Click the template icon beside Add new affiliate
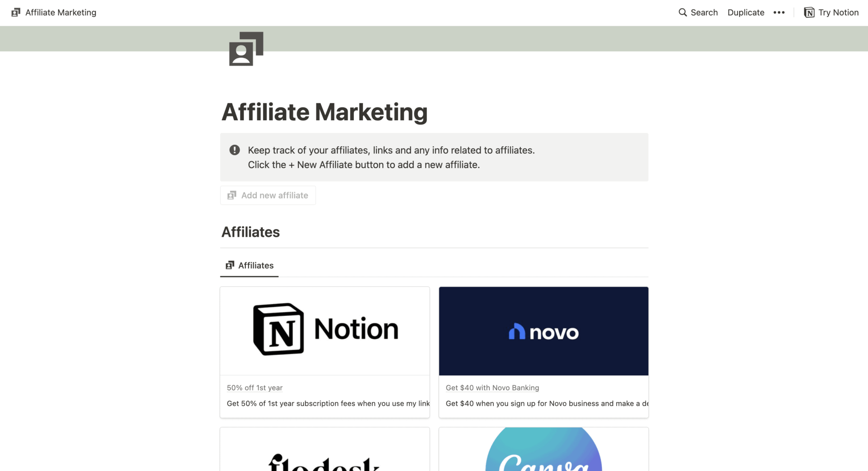The height and width of the screenshot is (471, 868). click(232, 196)
